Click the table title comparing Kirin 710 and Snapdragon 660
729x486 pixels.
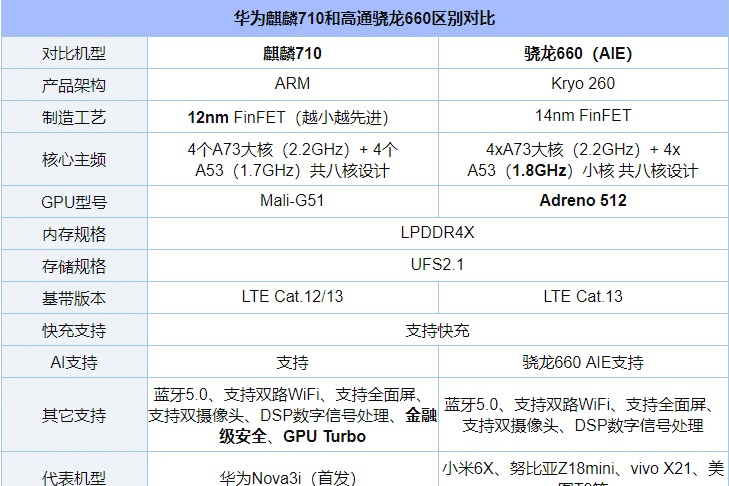pos(364,18)
